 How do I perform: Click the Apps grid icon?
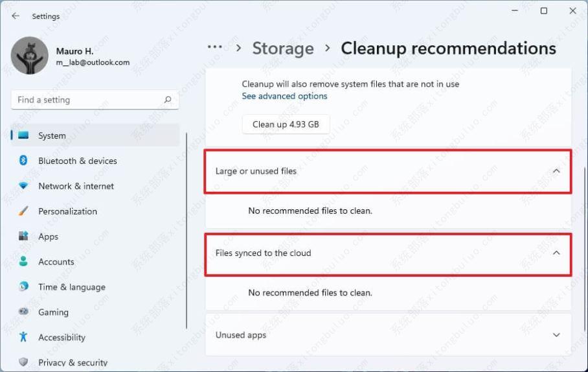click(24, 237)
